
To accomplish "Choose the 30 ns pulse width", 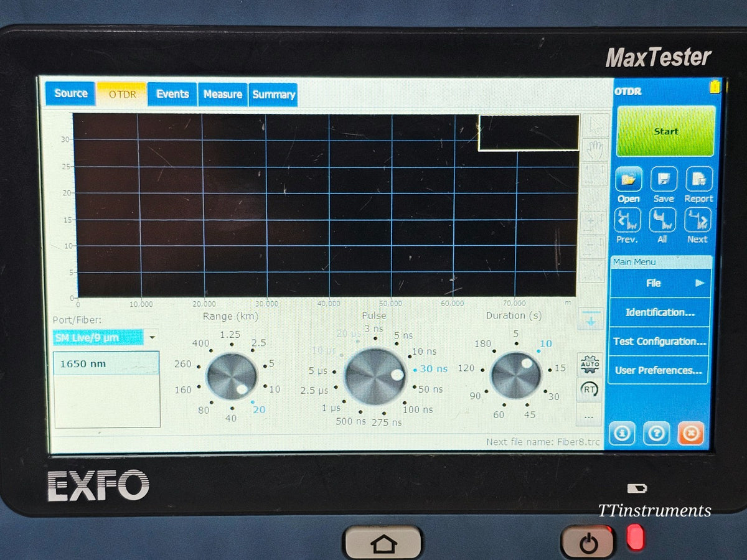I will pos(433,369).
